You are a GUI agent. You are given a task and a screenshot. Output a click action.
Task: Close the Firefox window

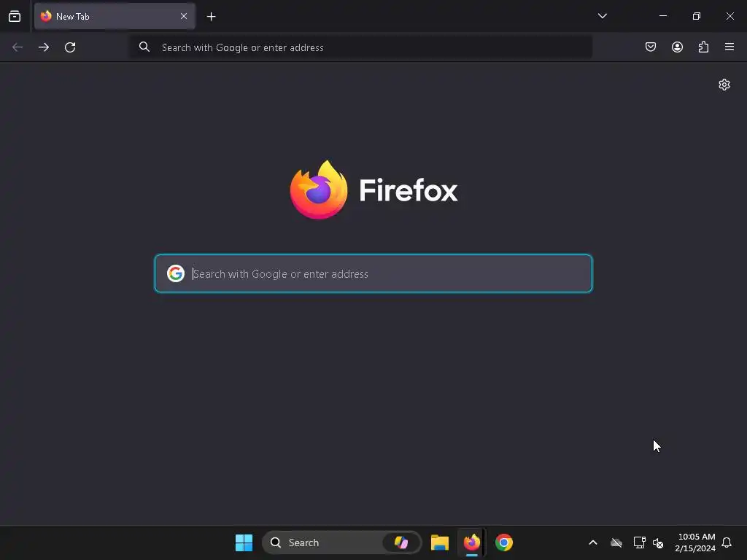click(x=729, y=16)
